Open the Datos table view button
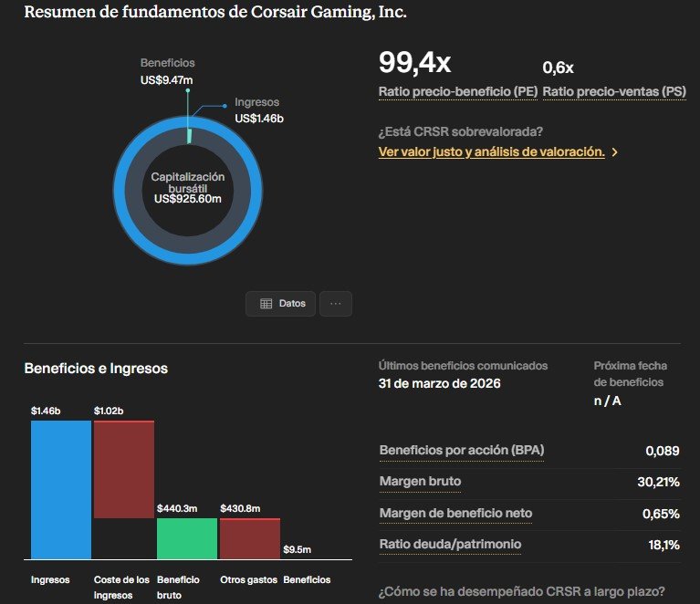 280,304
